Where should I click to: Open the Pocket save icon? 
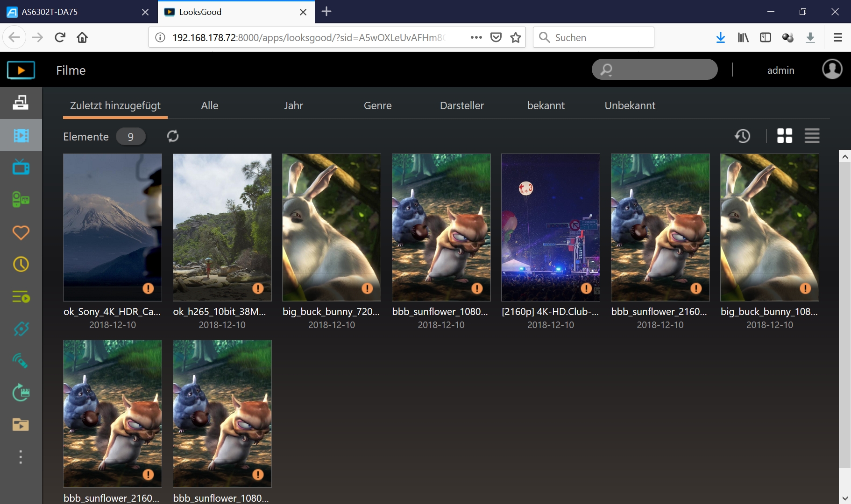coord(496,37)
